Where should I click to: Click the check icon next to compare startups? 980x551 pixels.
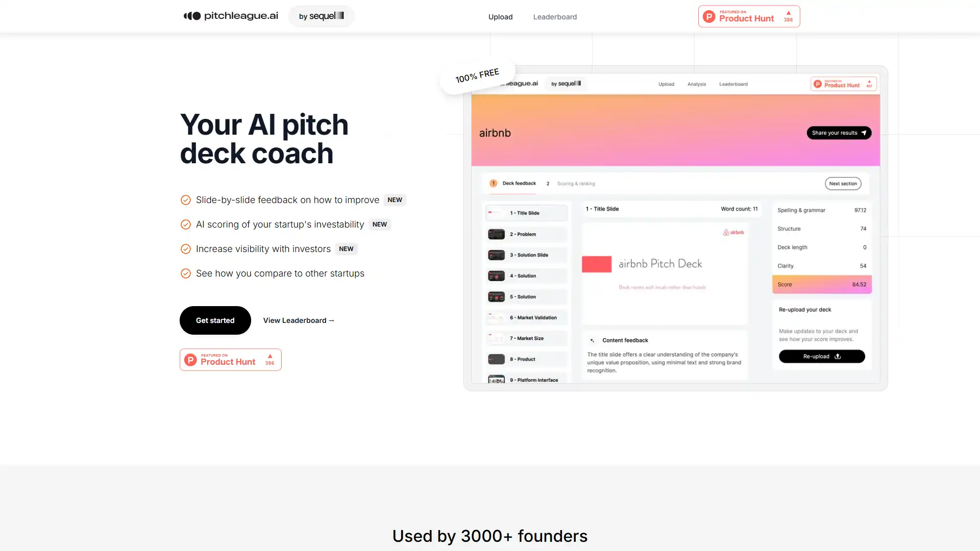tap(185, 272)
